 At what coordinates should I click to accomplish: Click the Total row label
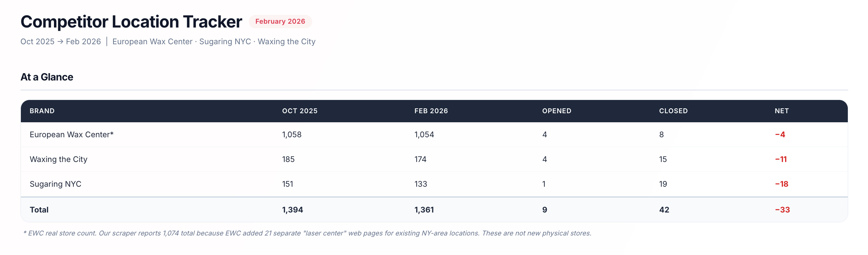(39, 210)
